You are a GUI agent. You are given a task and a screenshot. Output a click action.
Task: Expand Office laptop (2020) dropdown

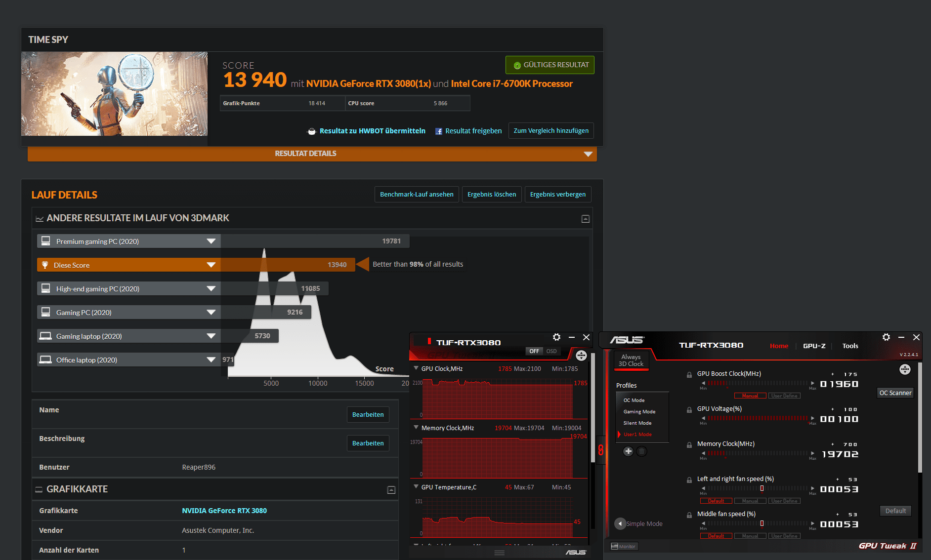click(x=211, y=360)
